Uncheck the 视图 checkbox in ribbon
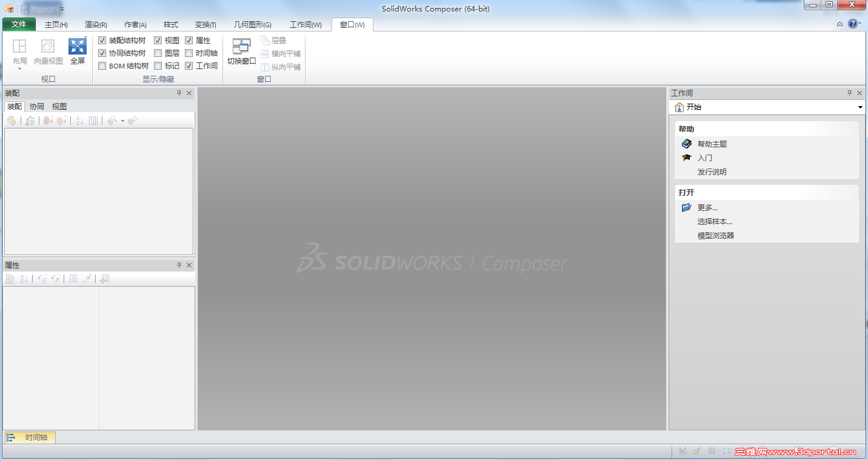This screenshot has height=460, width=868. (x=158, y=40)
